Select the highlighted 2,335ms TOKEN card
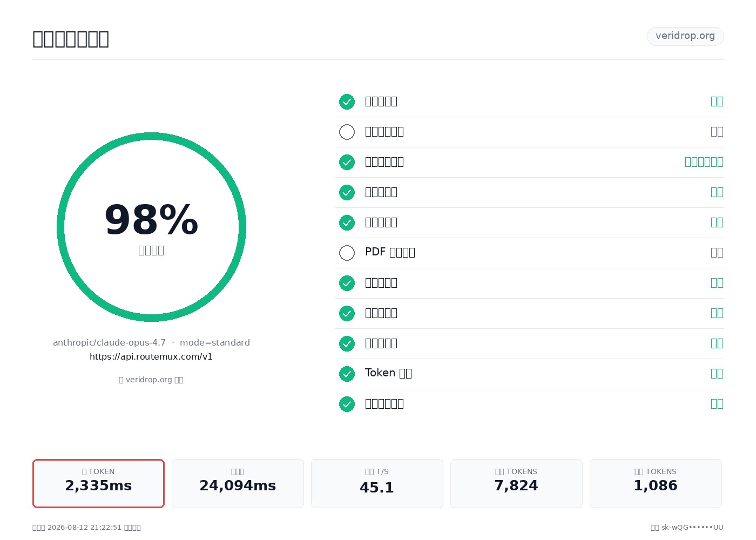Image resolution: width=756 pixels, height=540 pixels. [x=98, y=483]
